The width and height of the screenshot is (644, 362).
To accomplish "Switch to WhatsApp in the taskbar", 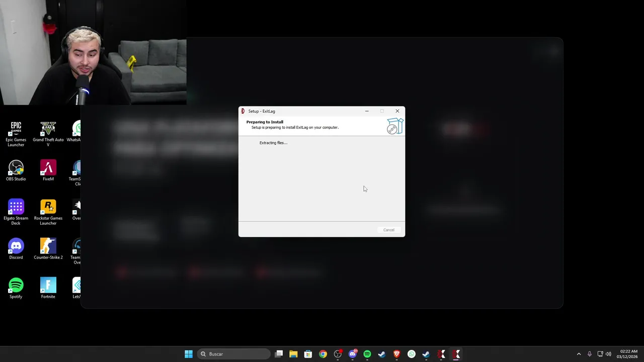I will 412,354.
